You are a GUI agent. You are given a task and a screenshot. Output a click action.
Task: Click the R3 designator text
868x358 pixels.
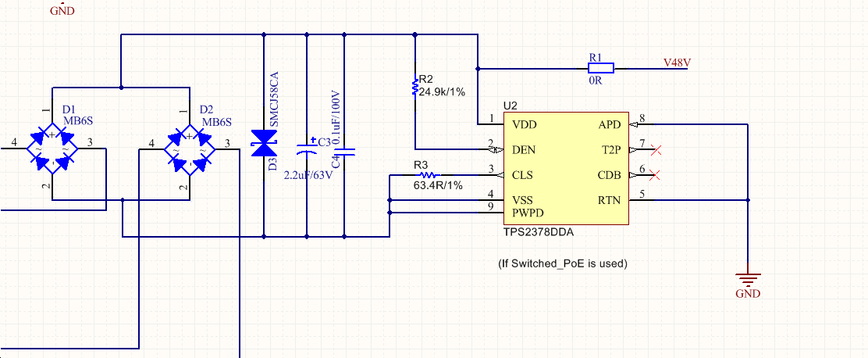click(421, 165)
